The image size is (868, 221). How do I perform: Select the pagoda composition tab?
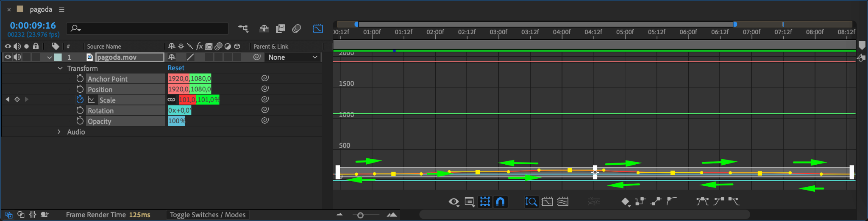click(41, 9)
